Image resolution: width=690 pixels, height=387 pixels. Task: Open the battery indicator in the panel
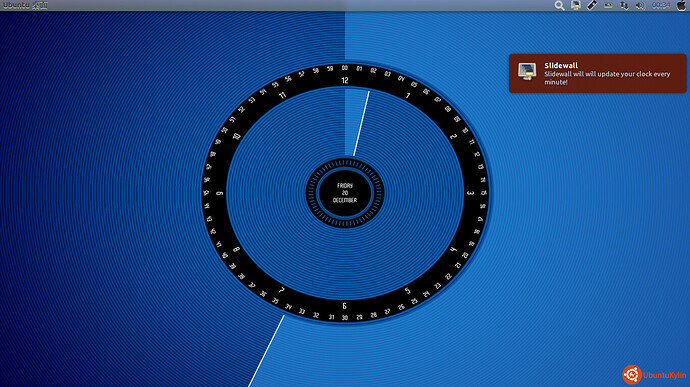[x=608, y=5]
